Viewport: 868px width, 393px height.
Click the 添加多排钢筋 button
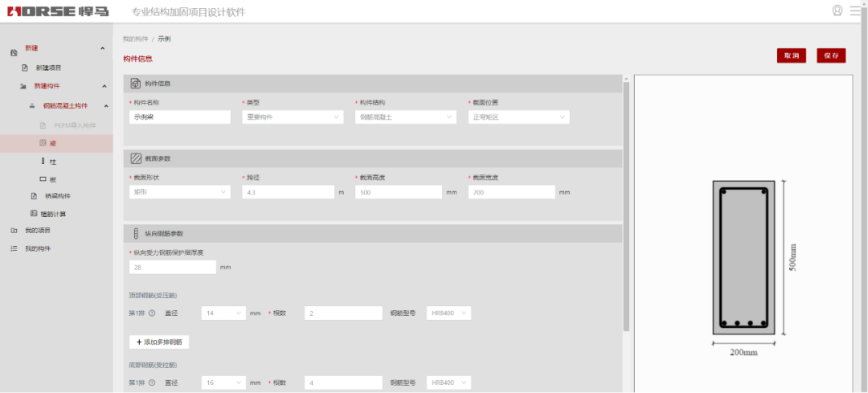(x=159, y=342)
